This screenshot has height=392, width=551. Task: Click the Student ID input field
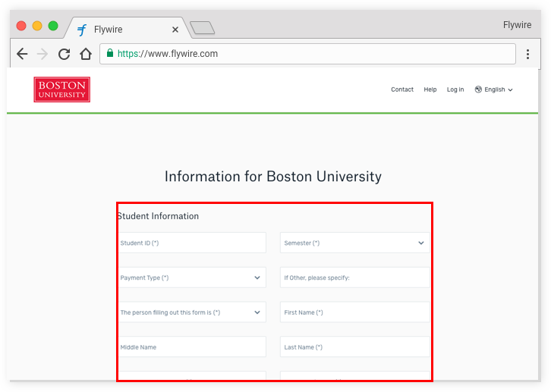pyautogui.click(x=192, y=243)
